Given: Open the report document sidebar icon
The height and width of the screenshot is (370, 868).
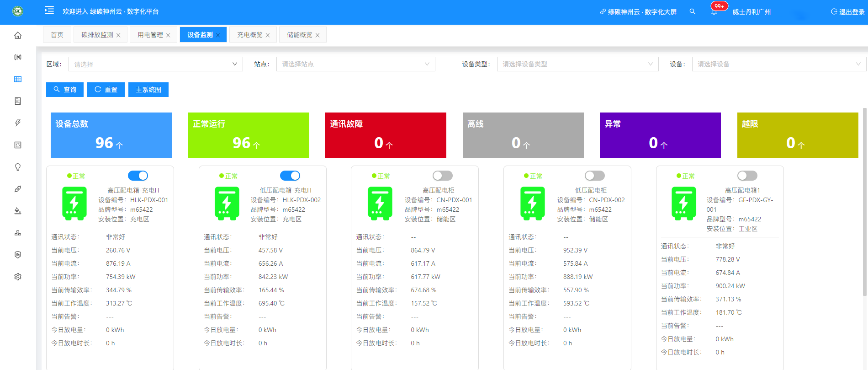Looking at the screenshot, I should (x=18, y=101).
